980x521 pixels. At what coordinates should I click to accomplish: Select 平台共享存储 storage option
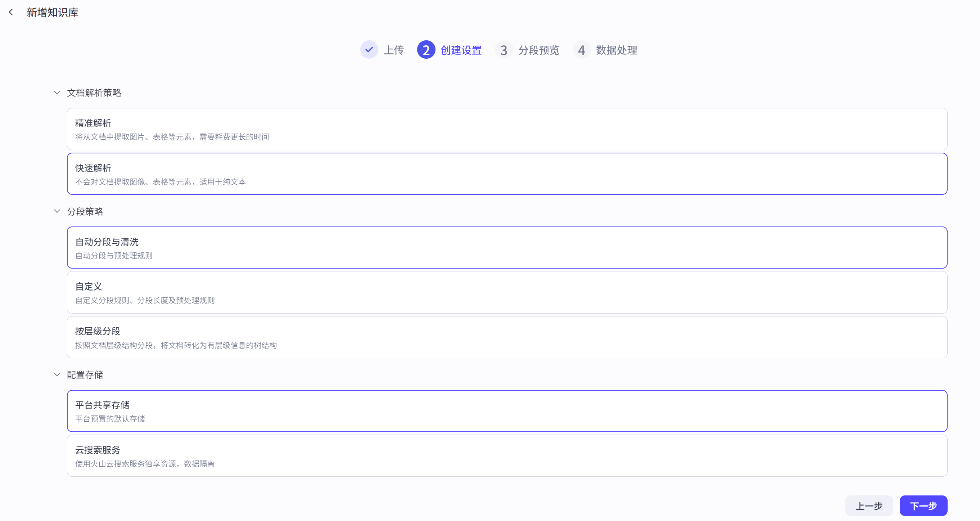[x=507, y=411]
